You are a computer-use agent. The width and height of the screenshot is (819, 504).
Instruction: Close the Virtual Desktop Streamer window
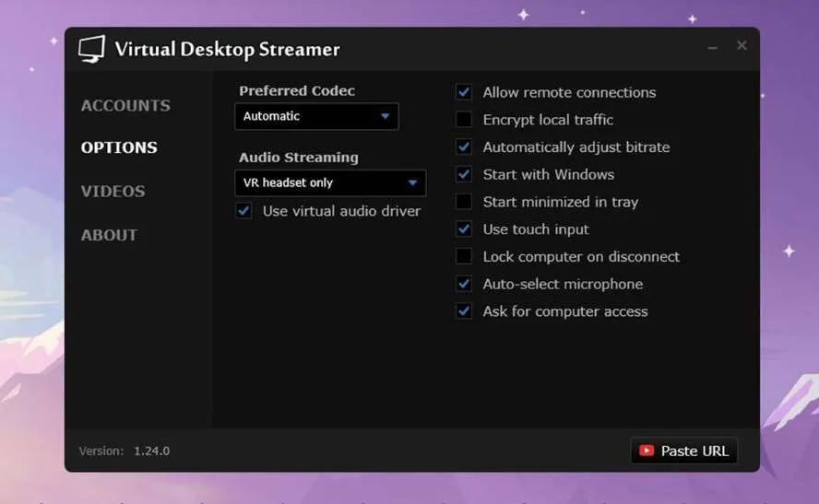click(742, 46)
